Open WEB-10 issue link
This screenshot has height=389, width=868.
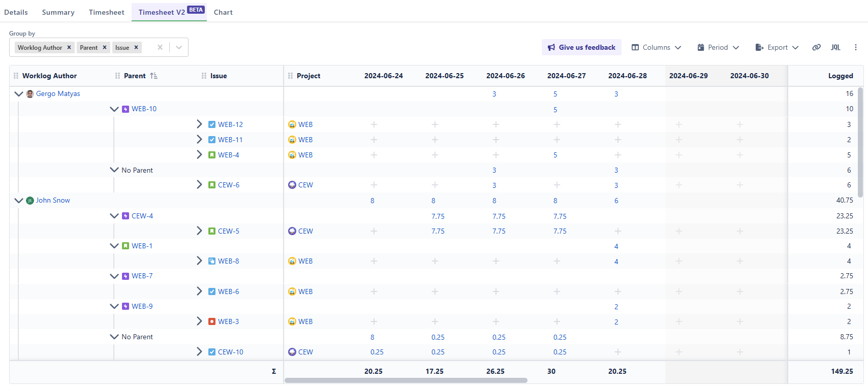tap(144, 109)
